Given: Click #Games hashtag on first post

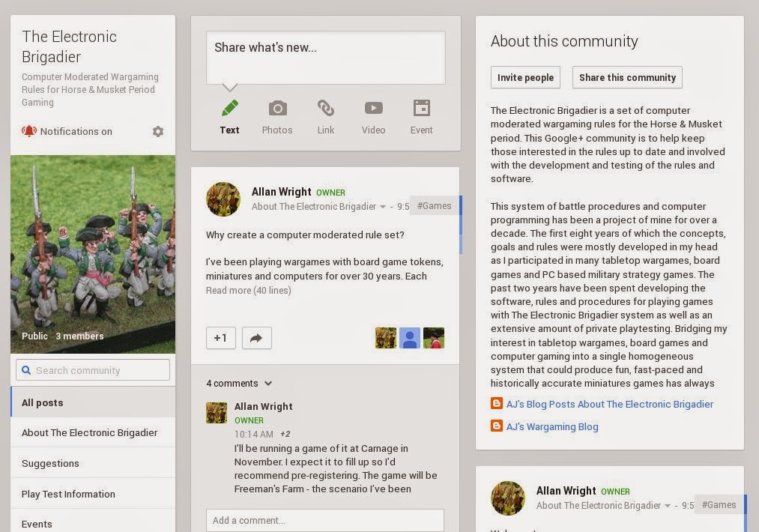Looking at the screenshot, I should point(435,206).
